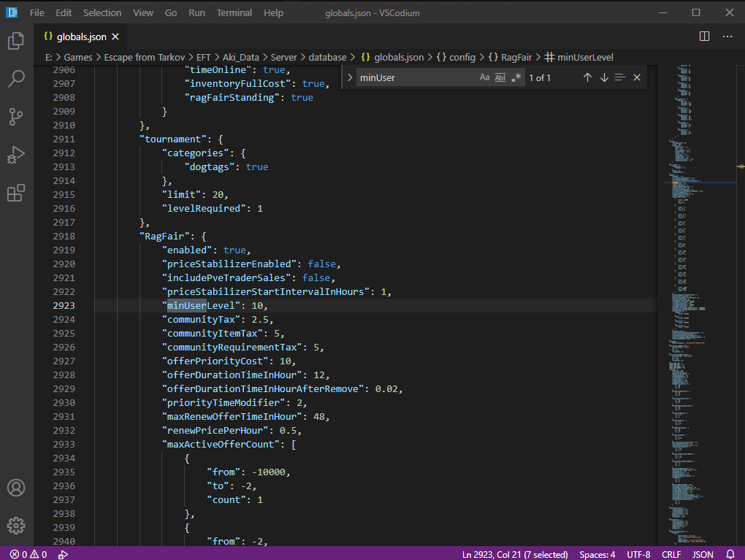This screenshot has height=560, width=745.
Task: Click the VSCodium logo in title bar
Action: tap(12, 12)
